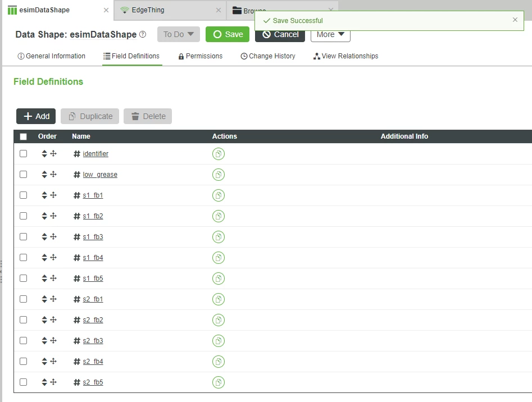This screenshot has height=402, width=532.
Task: Click the duplicate action icon for s1_fb2
Action: (219, 216)
